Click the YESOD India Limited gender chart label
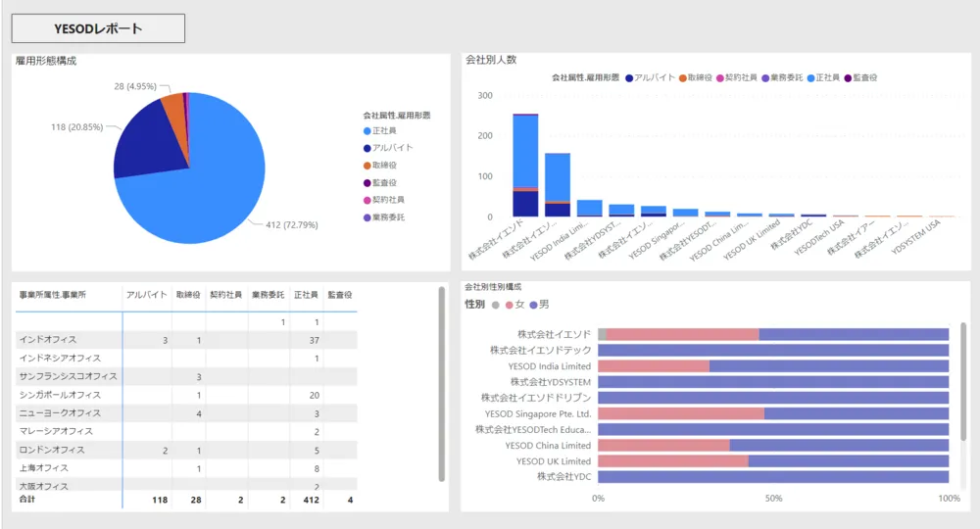The width and height of the screenshot is (980, 529). 550,366
